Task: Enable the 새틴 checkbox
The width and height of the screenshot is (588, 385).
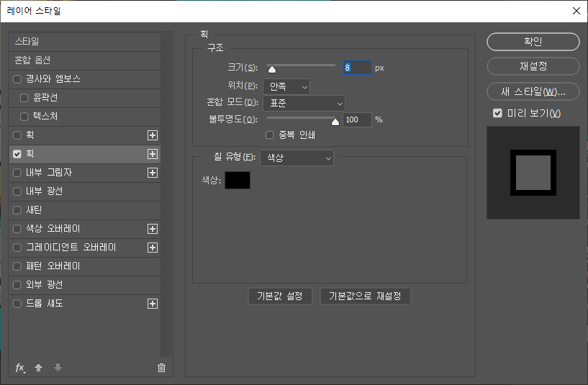Action: (17, 210)
